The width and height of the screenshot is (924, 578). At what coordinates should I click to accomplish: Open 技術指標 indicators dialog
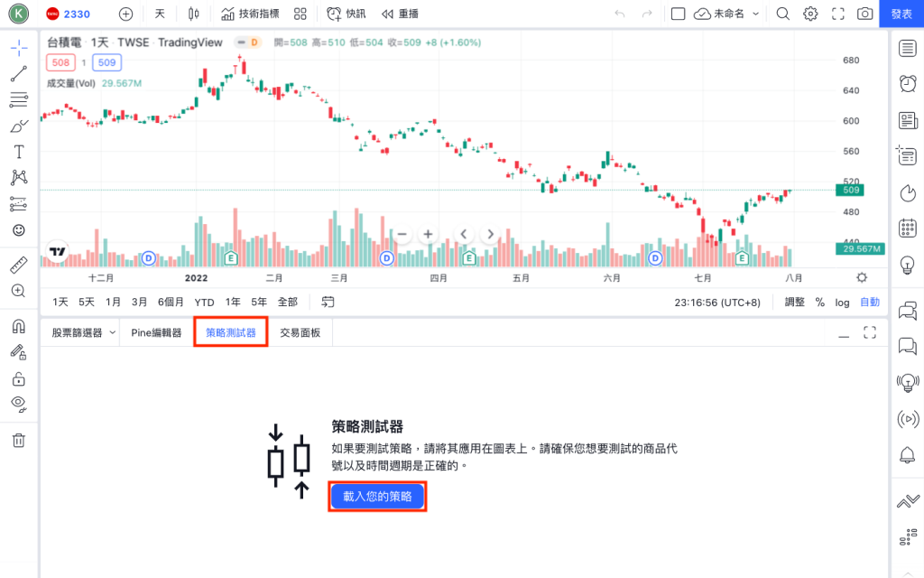click(x=250, y=14)
